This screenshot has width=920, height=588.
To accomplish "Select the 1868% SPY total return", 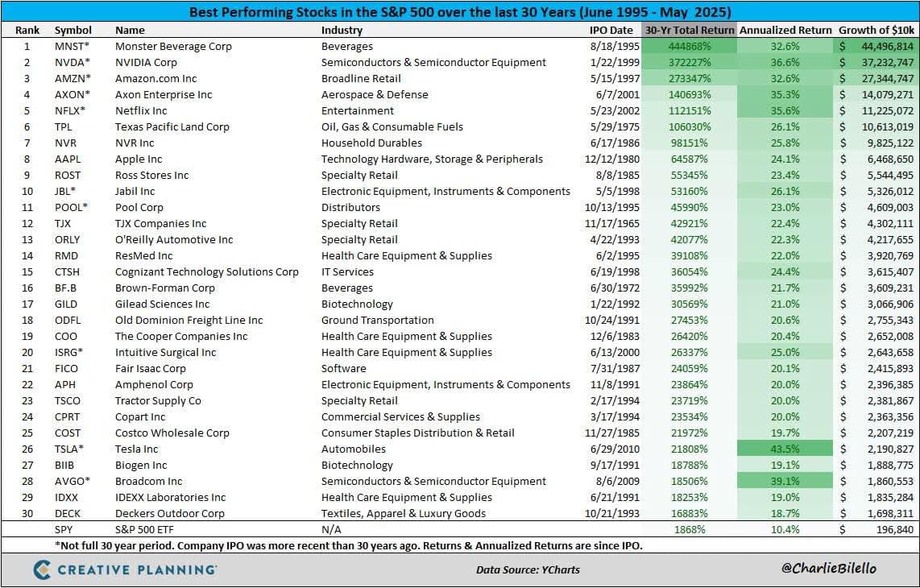I will click(x=690, y=530).
